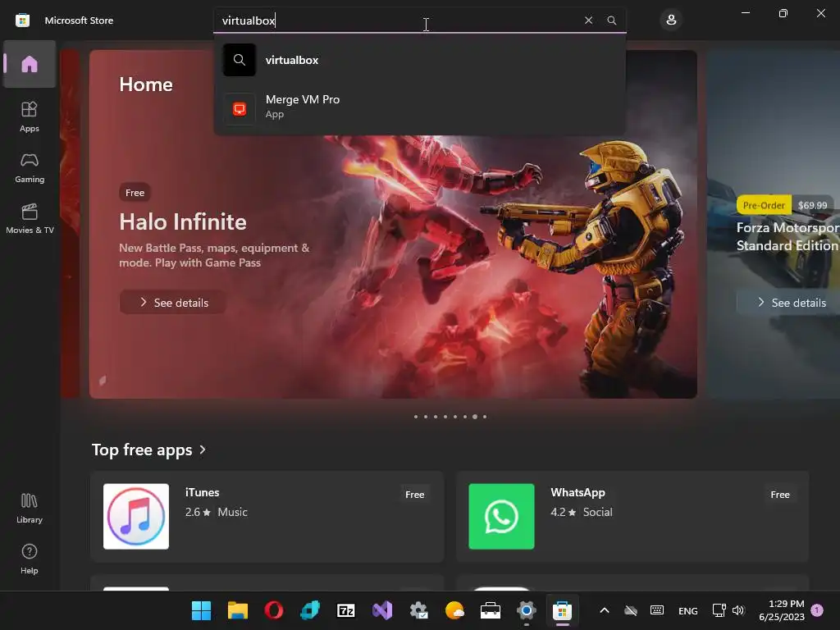Open Movies & TV in the sidebar

(x=30, y=218)
